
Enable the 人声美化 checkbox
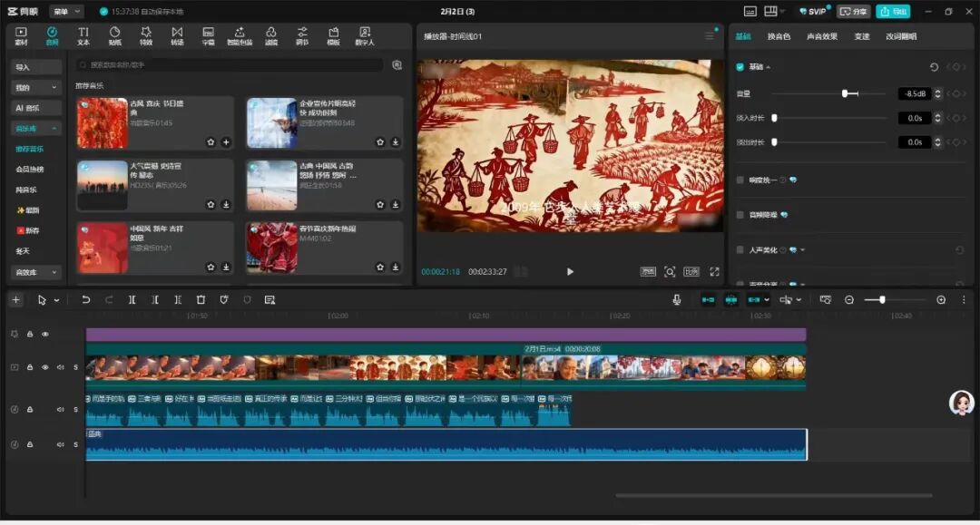tap(740, 249)
